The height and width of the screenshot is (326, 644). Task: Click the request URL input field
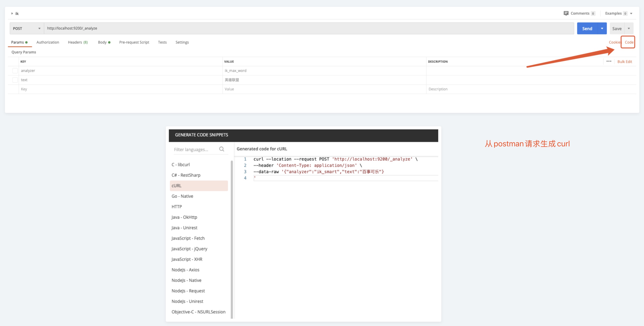(309, 28)
